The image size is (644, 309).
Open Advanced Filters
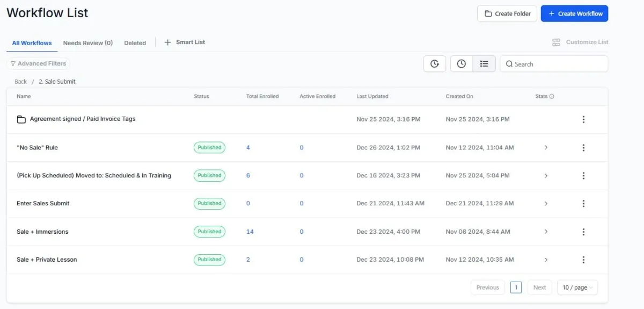click(38, 63)
